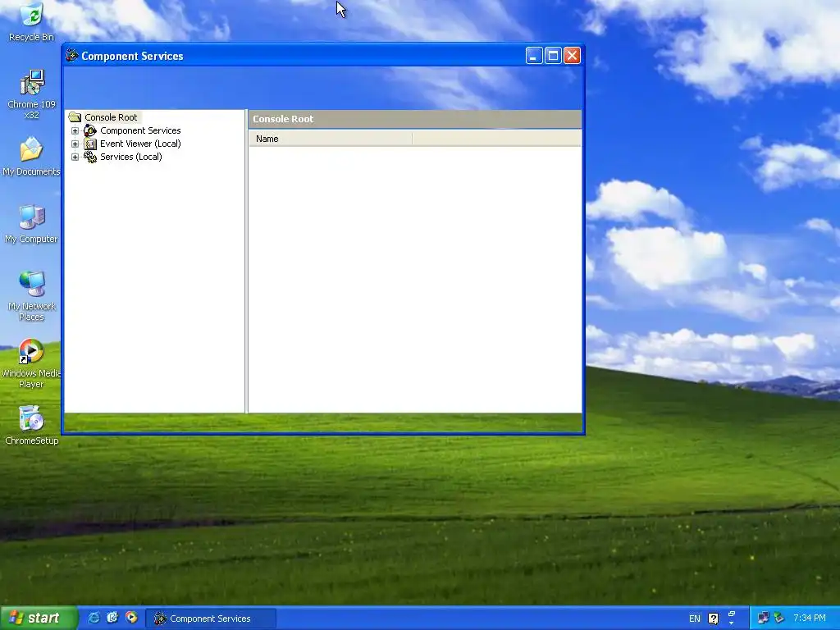Expand the Component Services tree node
Screen dimensions: 840x630
75,130
